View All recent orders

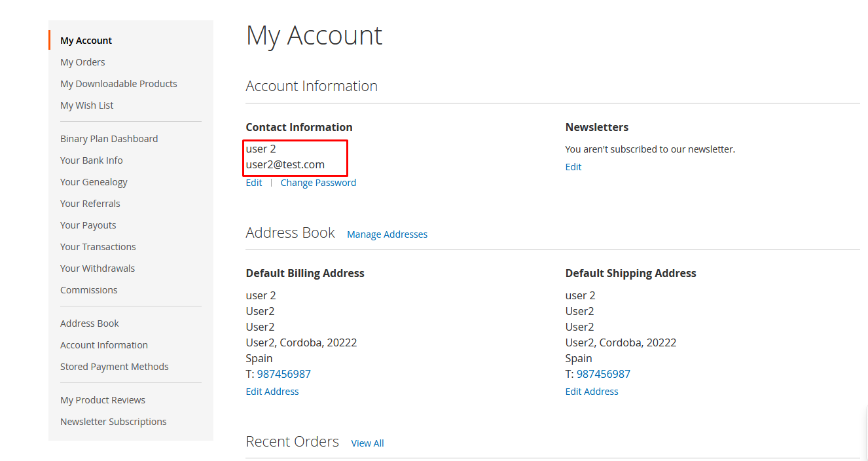(367, 443)
